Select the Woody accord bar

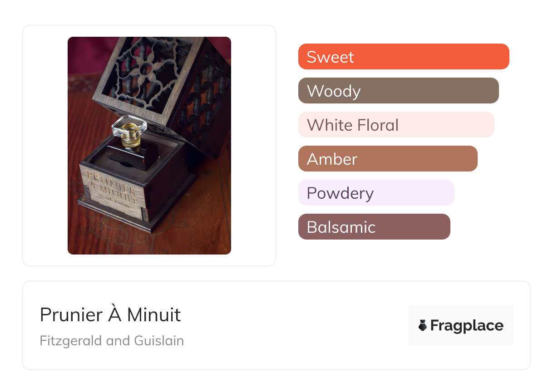pyautogui.click(x=398, y=91)
